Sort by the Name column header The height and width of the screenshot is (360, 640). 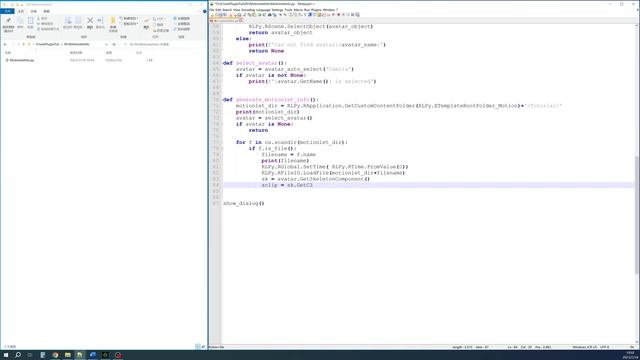[x=8, y=53]
